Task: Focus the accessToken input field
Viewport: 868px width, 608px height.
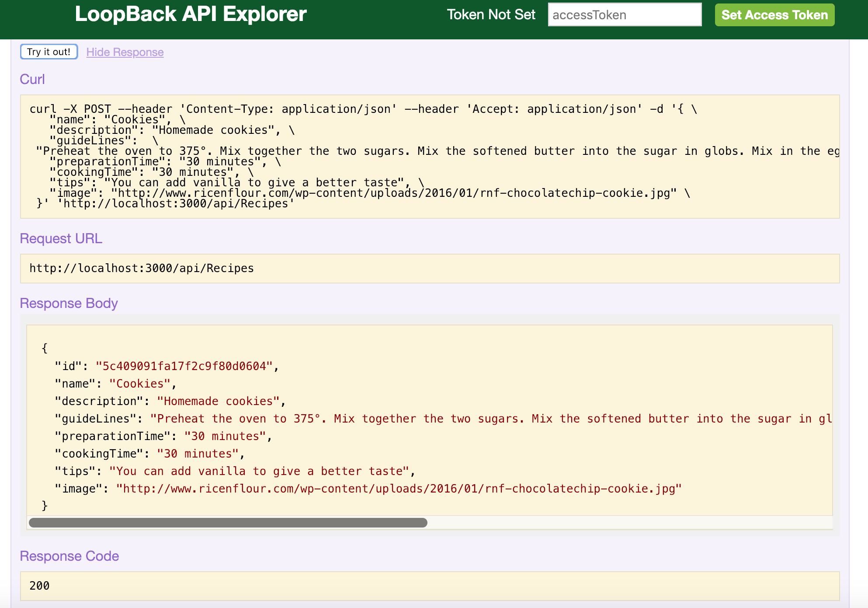Action: coord(625,15)
